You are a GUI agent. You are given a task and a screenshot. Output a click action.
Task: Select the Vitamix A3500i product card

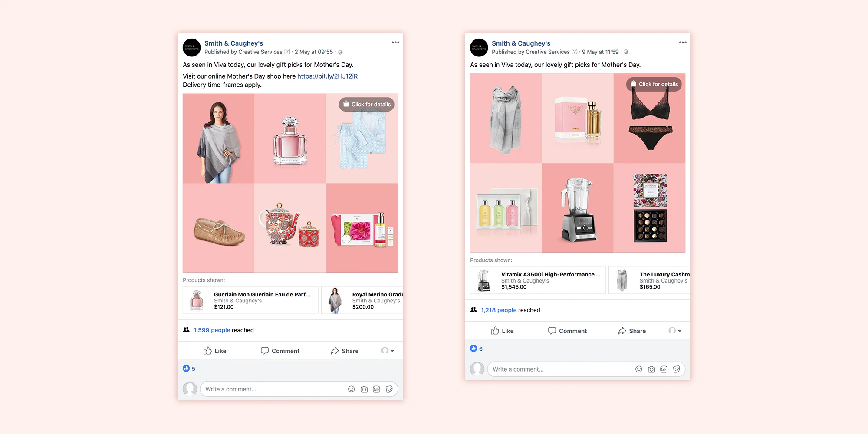tap(537, 280)
